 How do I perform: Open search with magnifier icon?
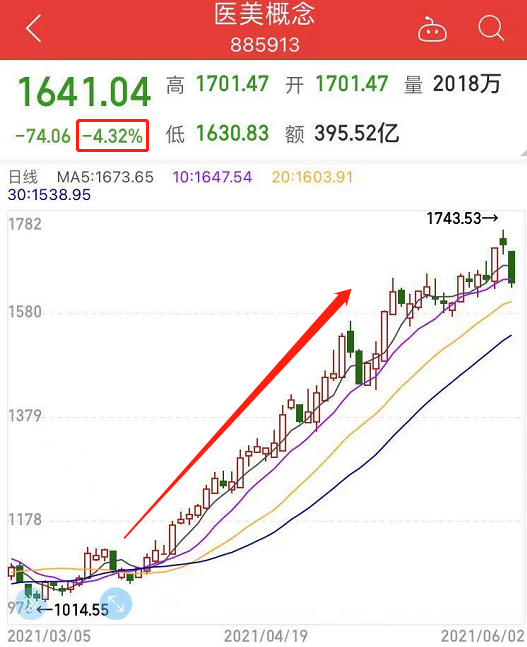(491, 28)
